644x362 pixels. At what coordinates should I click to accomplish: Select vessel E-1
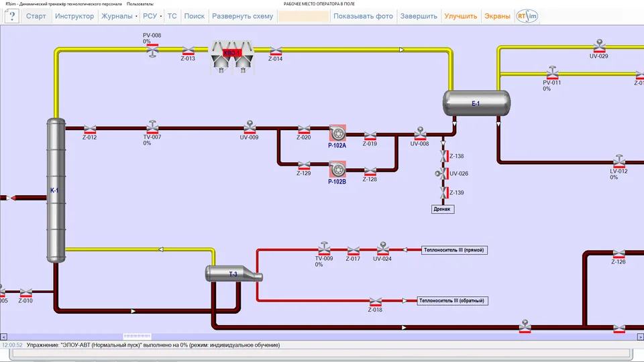click(x=476, y=103)
